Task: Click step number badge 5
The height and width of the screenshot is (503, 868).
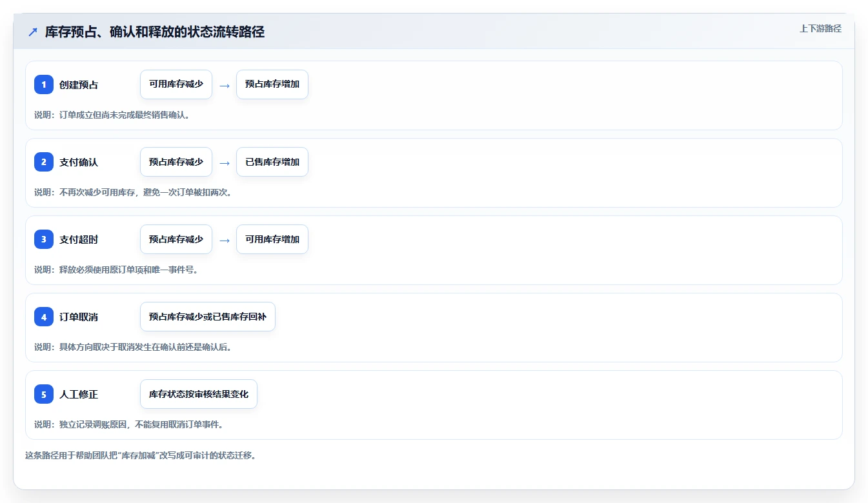Action: click(x=44, y=394)
